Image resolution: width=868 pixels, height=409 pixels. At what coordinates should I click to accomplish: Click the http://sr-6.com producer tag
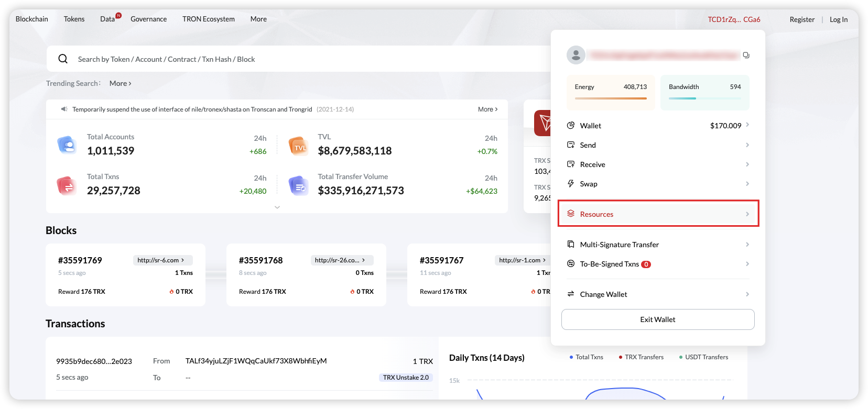162,260
